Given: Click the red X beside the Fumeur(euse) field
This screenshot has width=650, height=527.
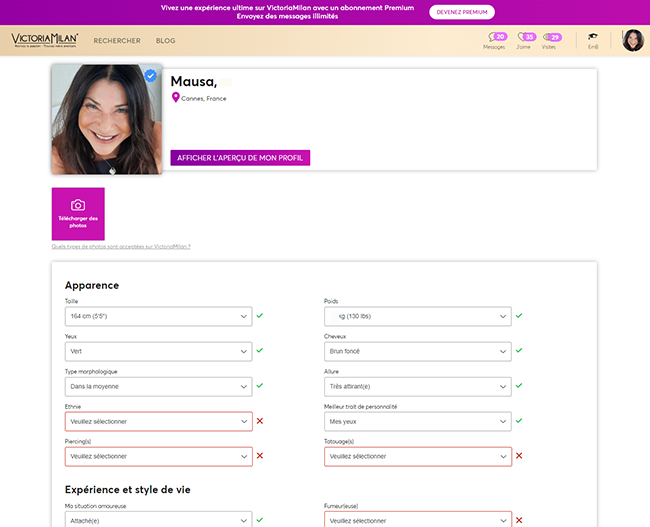Looking at the screenshot, I should (519, 520).
